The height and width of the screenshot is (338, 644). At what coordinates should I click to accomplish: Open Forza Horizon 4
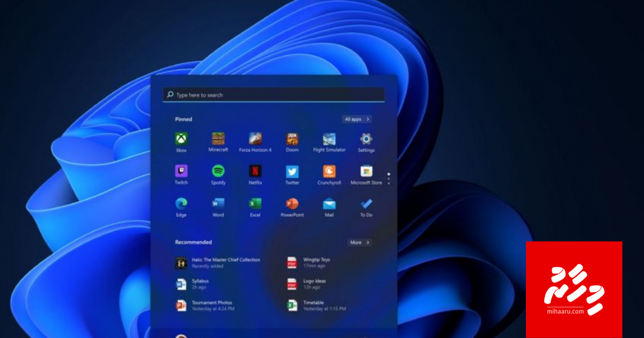[255, 138]
